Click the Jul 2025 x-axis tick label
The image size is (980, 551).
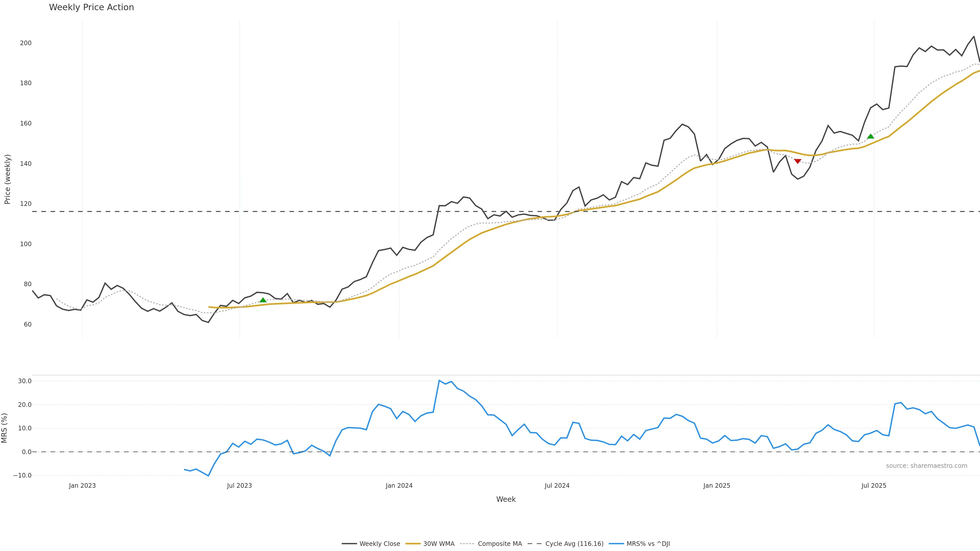click(x=874, y=486)
